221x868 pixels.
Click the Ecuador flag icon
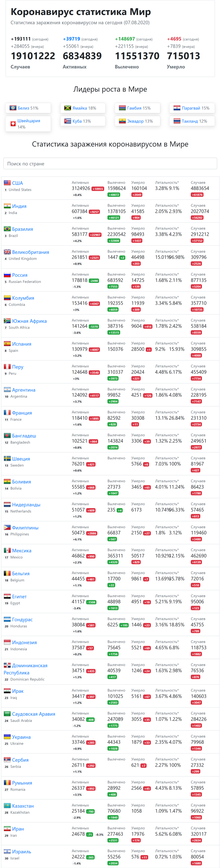point(122,121)
